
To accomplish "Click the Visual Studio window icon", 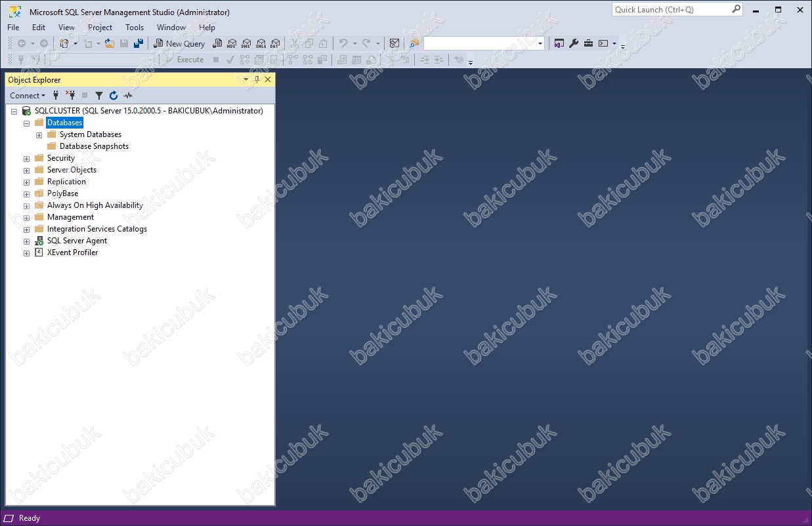I will (559, 43).
